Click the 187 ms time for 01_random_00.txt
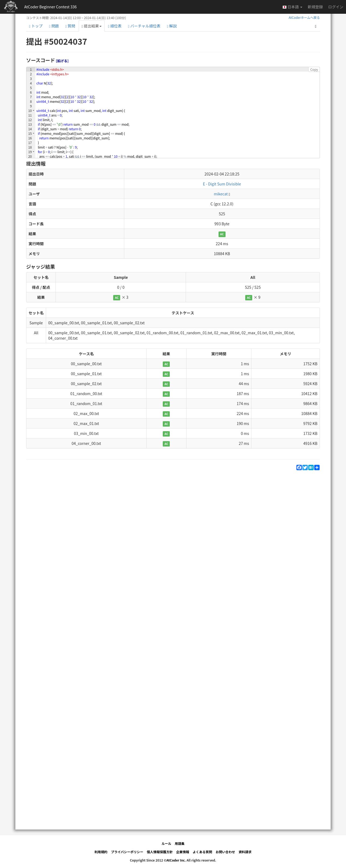 click(243, 393)
